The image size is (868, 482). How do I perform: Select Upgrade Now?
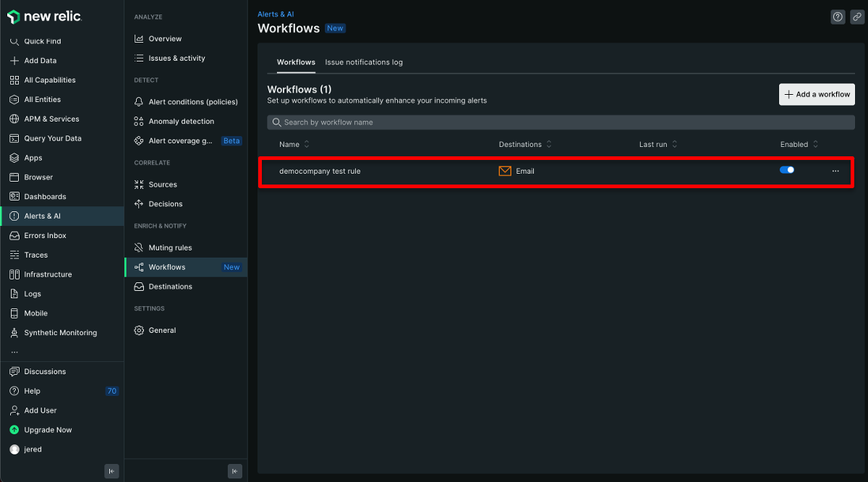(48, 429)
